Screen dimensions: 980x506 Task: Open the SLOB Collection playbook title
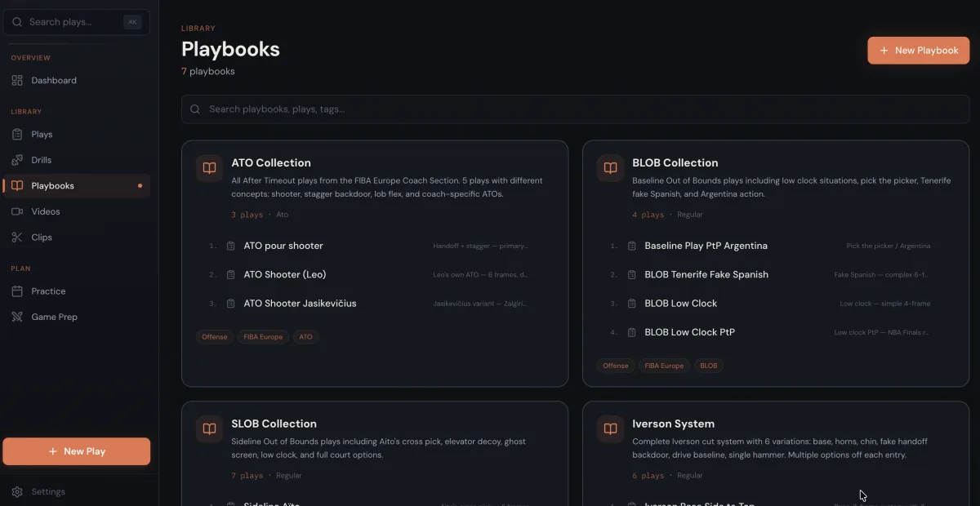click(x=274, y=424)
